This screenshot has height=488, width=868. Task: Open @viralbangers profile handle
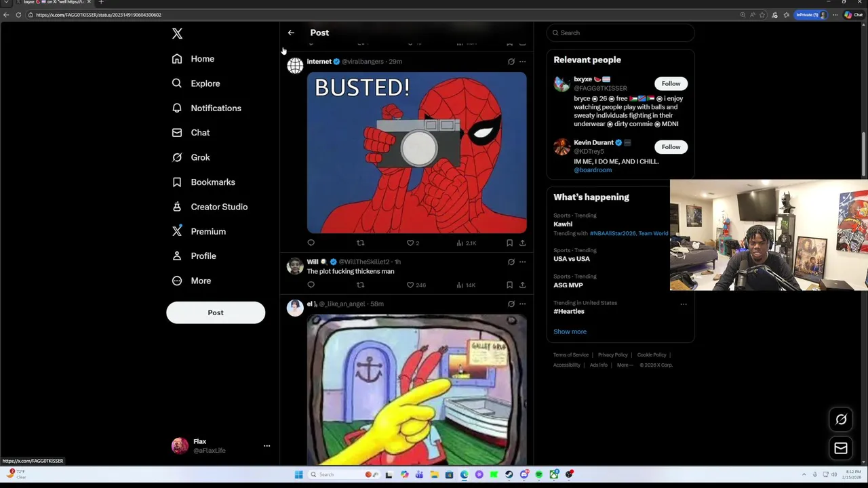tap(363, 62)
